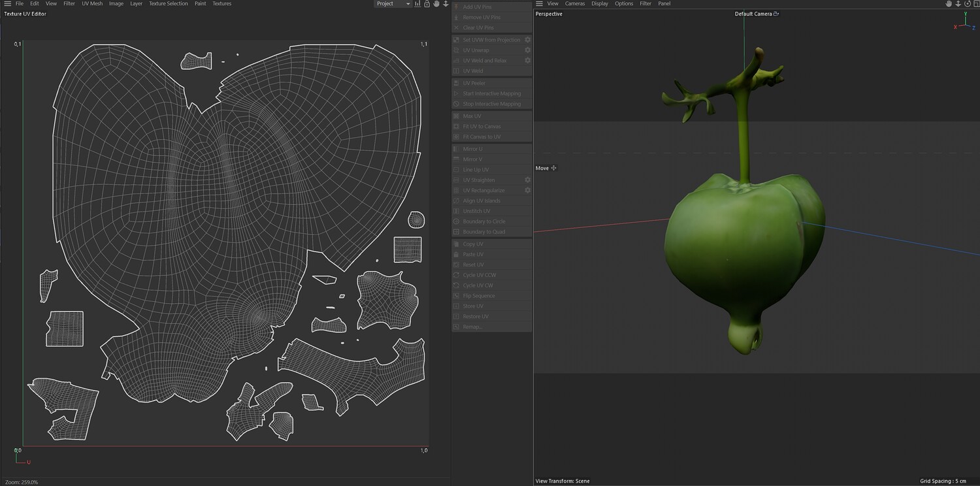
Task: Click the Fit Canvas to UV icon
Action: tap(456, 137)
